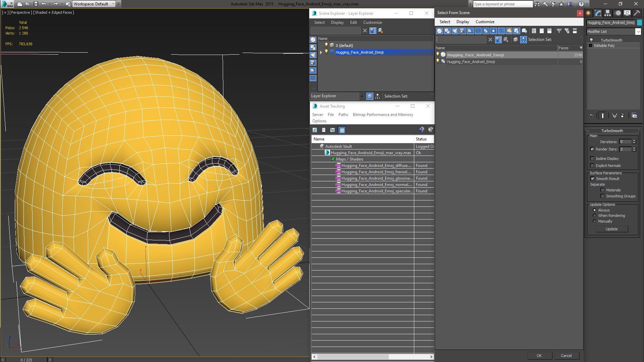
Task: Expand Hugging_Face_Android_Emoji layer in Layer Explorer
Action: 321,52
